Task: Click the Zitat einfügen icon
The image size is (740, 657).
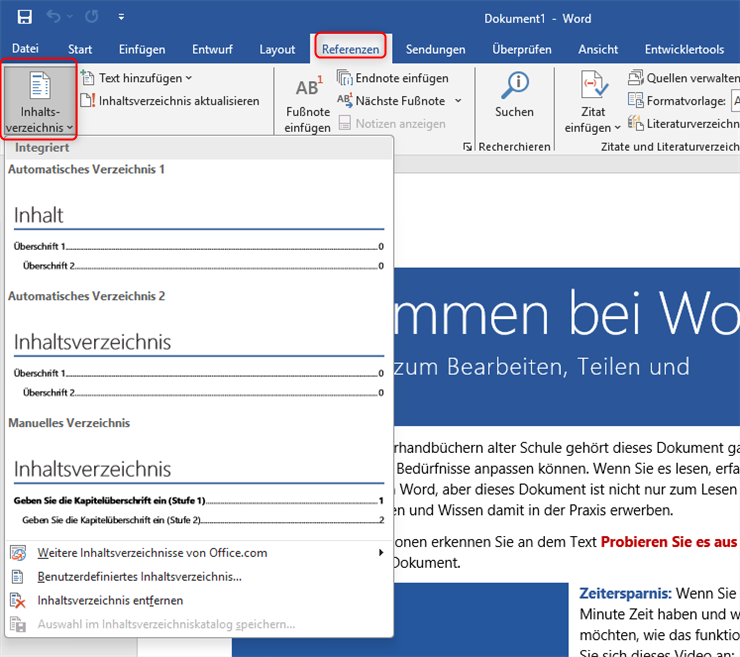Action: pos(593,85)
